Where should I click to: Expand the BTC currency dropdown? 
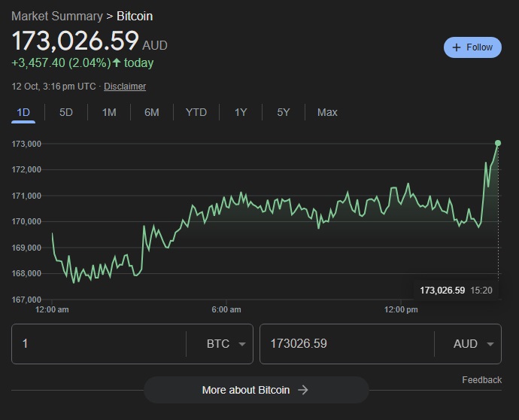pyautogui.click(x=226, y=344)
